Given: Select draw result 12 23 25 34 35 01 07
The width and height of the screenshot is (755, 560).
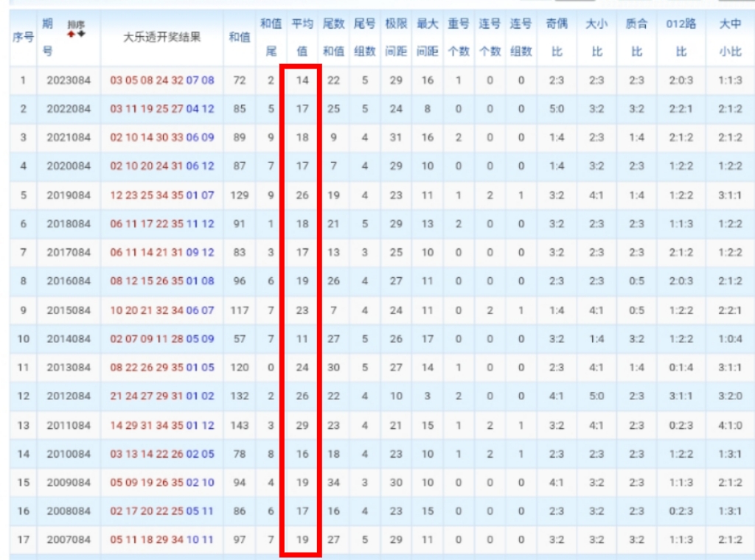Looking at the screenshot, I should coord(161,195).
